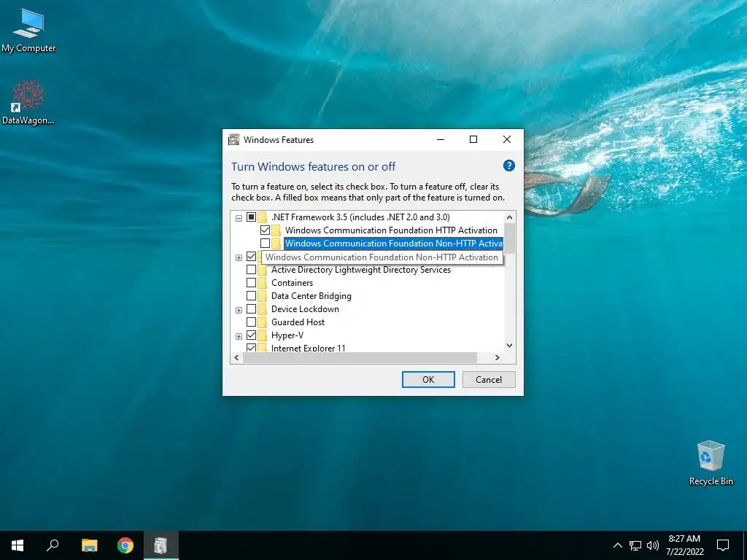Image resolution: width=747 pixels, height=560 pixels.
Task: Click the horizontal scrollbar thumb
Action: [x=360, y=357]
